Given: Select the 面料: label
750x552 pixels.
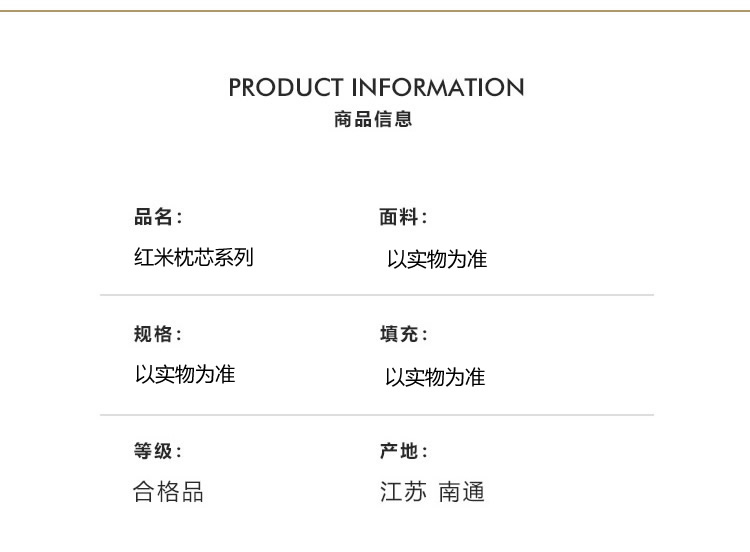Looking at the screenshot, I should pyautogui.click(x=403, y=217).
